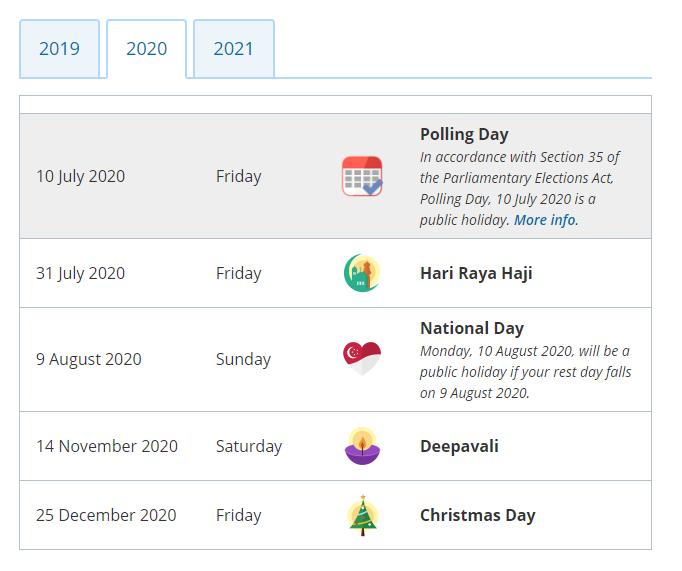Open the More info link

click(x=545, y=220)
